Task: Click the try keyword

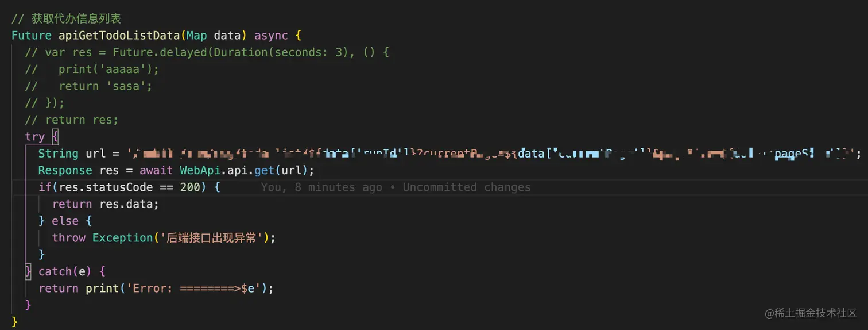Action: point(34,137)
